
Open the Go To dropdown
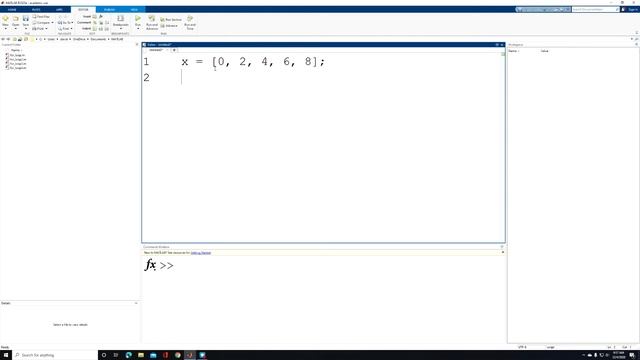pyautogui.click(x=65, y=23)
